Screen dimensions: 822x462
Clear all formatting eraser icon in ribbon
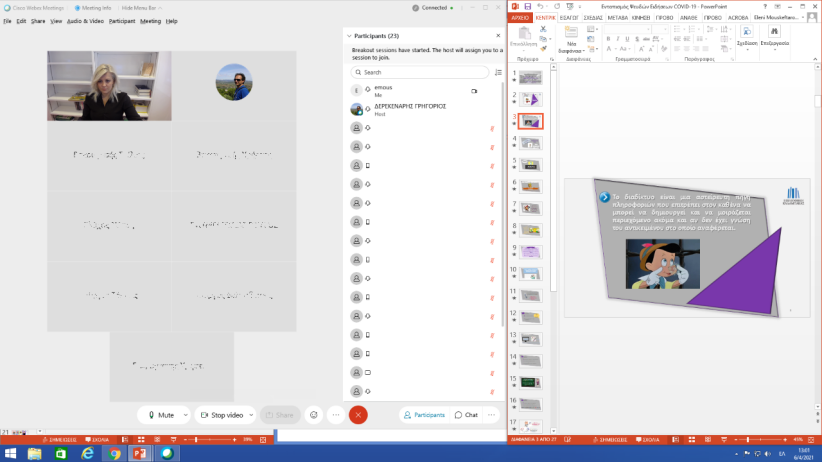(664, 49)
